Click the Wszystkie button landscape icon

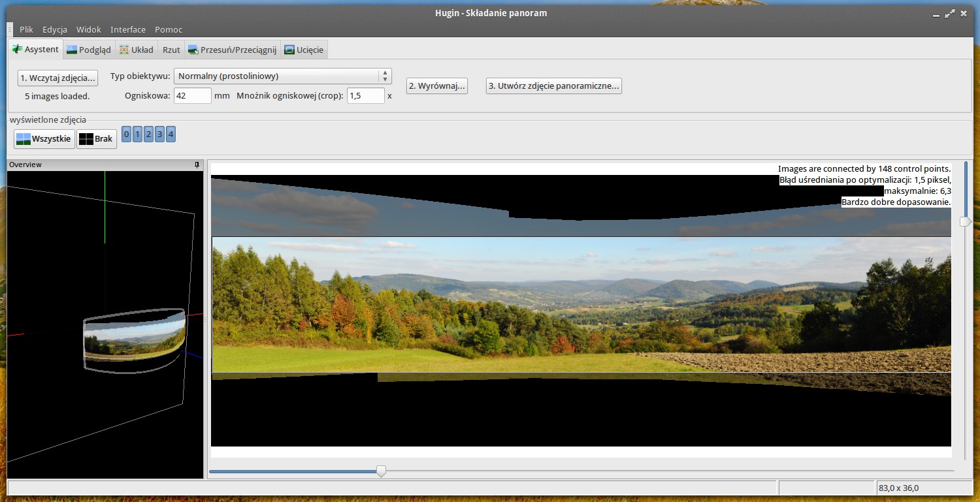coord(23,139)
